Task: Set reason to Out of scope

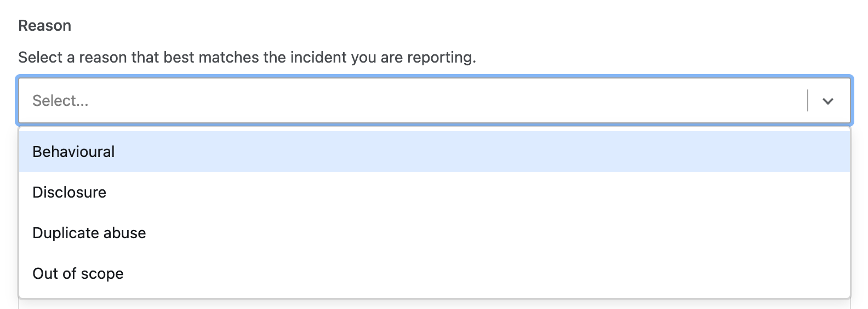Action: (x=435, y=273)
